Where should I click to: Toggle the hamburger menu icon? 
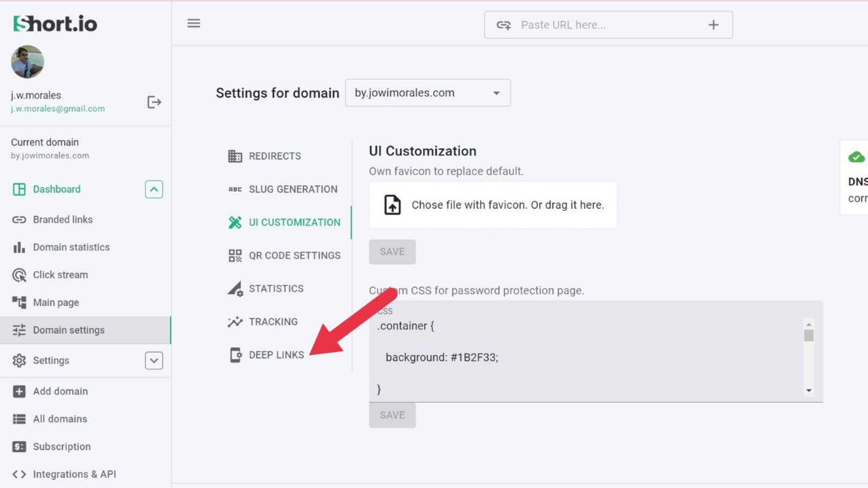194,23
